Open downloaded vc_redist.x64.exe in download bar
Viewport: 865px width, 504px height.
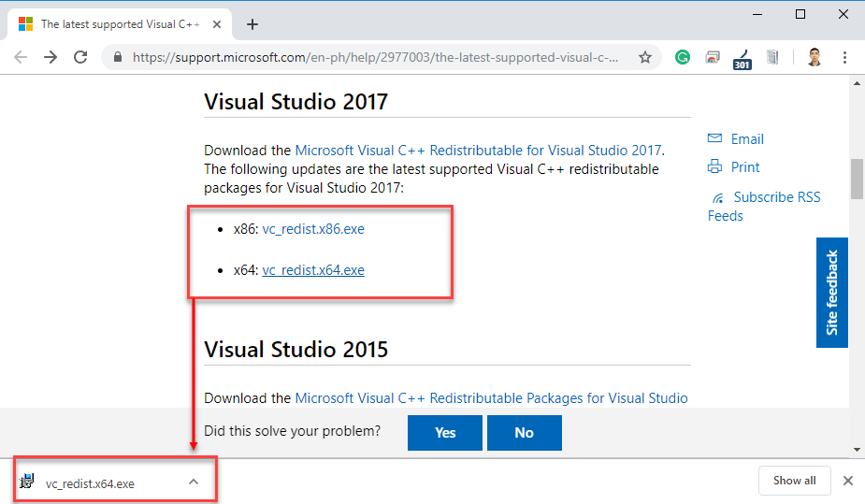(90, 484)
